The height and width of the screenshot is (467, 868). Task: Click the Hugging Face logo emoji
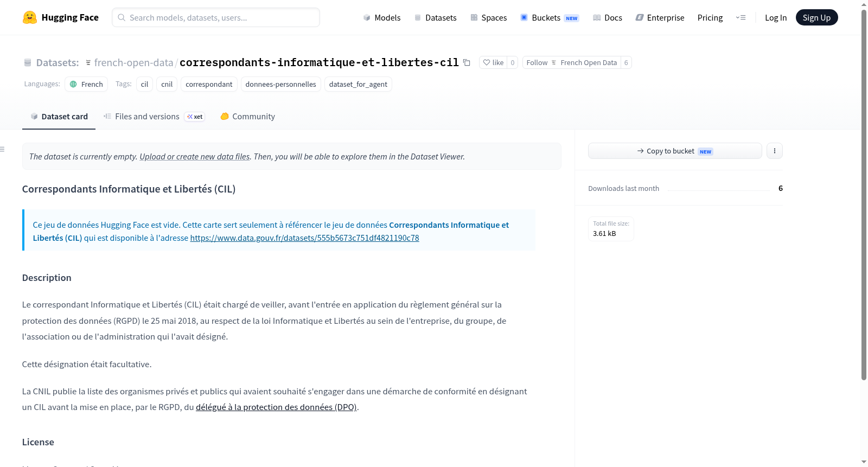[30, 17]
